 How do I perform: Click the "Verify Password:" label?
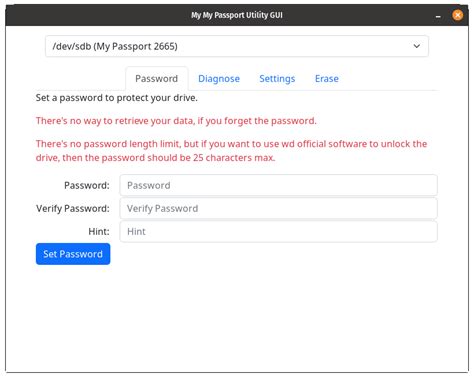point(73,209)
